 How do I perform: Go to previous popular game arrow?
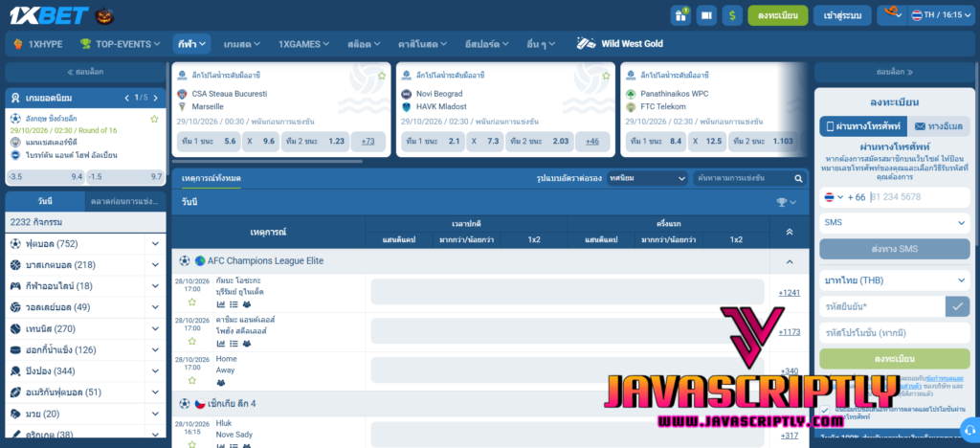(x=127, y=98)
